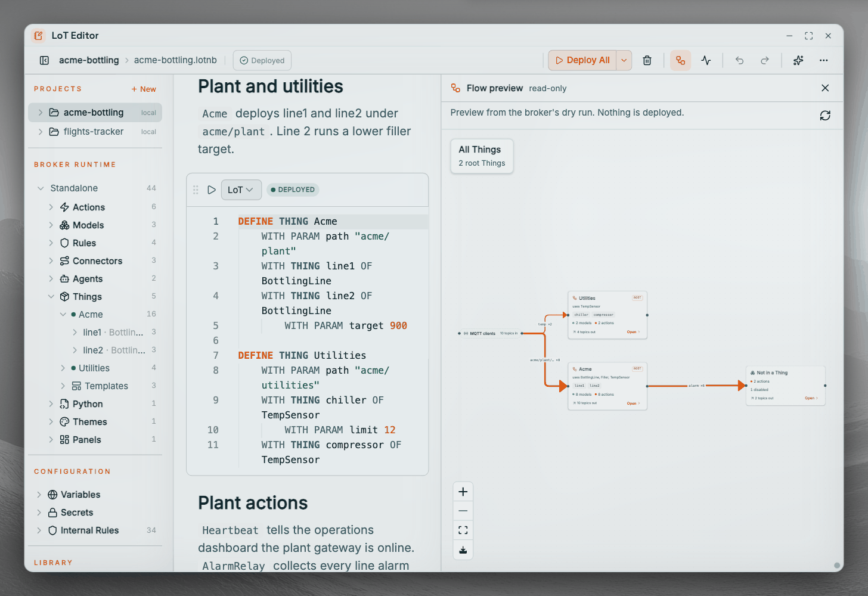
Task: Click the Models cubes icon
Action: (64, 225)
